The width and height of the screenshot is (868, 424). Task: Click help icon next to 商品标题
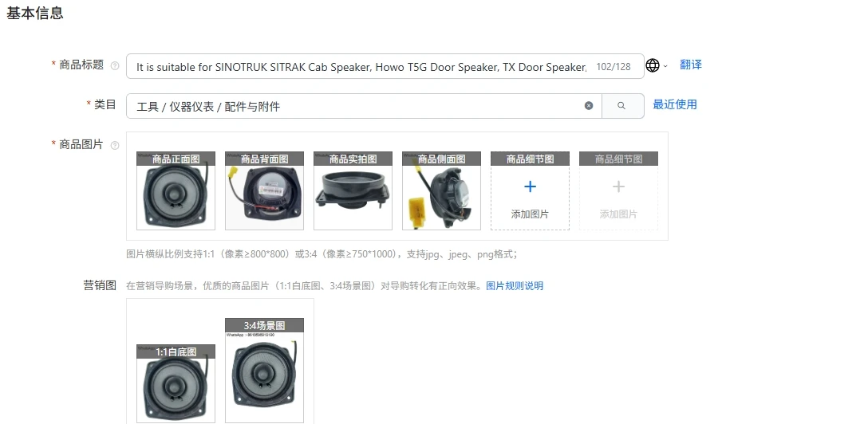[115, 66]
